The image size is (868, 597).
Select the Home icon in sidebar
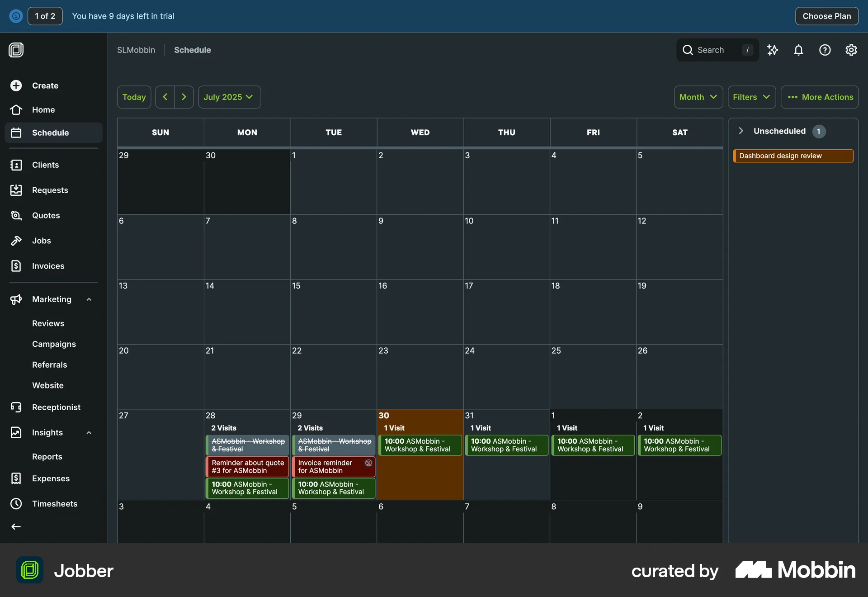click(x=16, y=109)
